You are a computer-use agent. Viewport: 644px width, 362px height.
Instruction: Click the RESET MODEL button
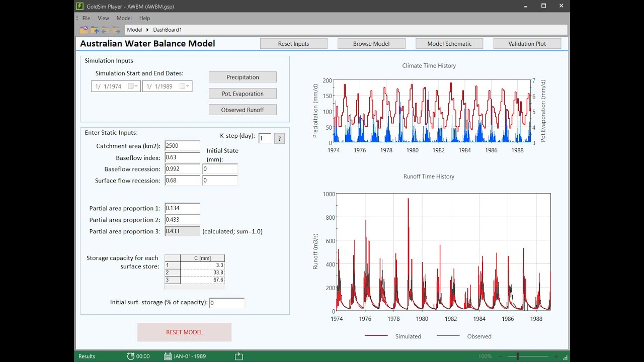185,332
